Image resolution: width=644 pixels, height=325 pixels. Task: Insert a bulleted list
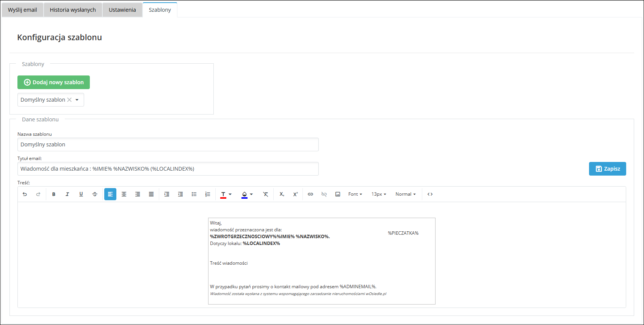click(x=194, y=194)
